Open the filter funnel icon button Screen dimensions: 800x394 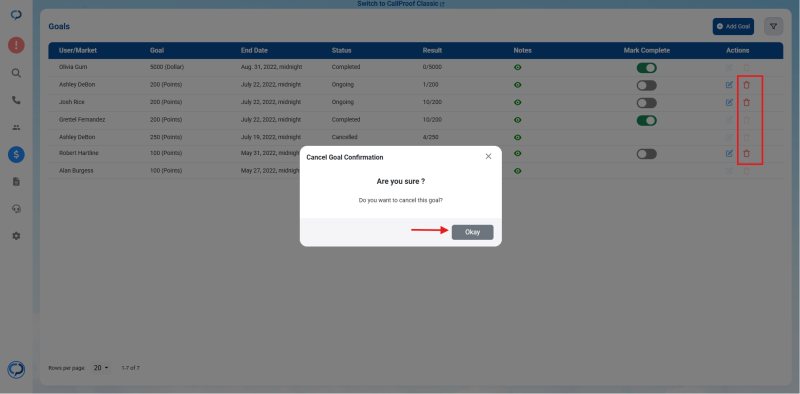coord(773,26)
